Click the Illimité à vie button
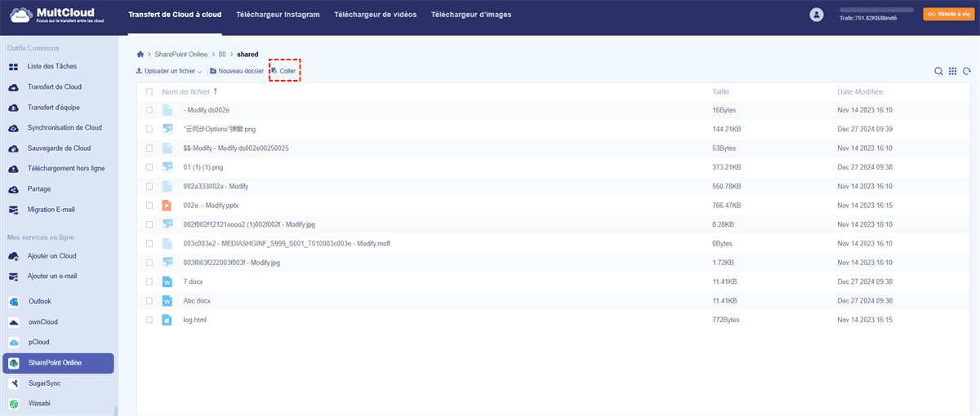Screen dimensions: 980x416 click(948, 14)
